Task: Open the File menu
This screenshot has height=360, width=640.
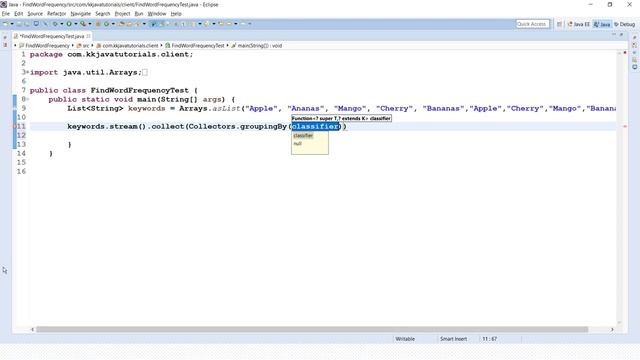Action: 5,13
